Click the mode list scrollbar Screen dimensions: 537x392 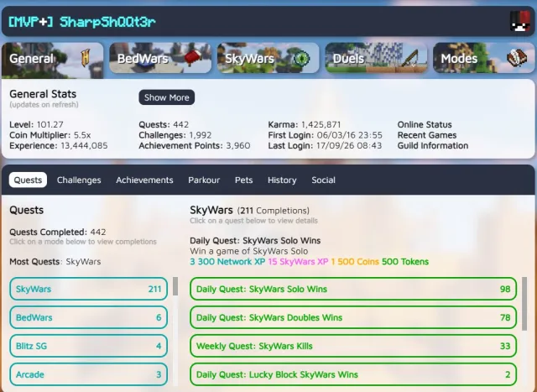click(x=175, y=286)
